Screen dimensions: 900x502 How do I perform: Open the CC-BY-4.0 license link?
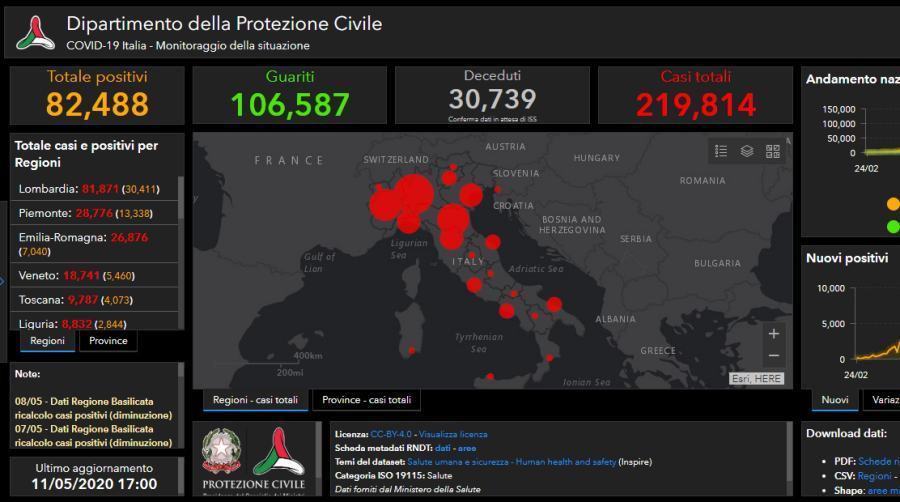[x=391, y=434]
